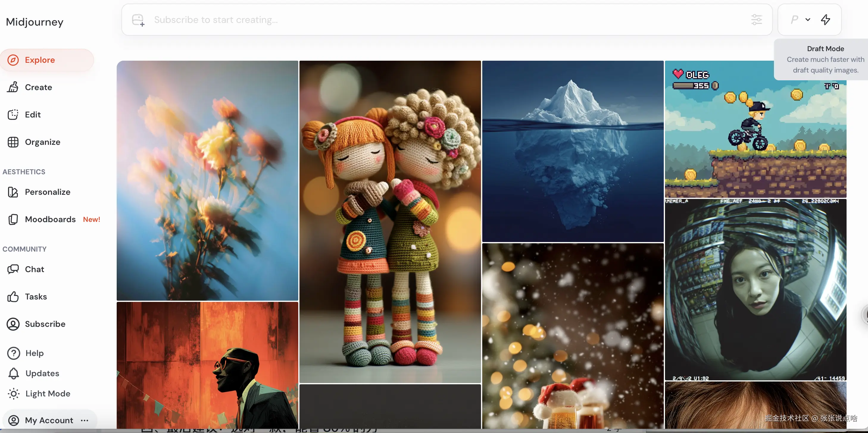Image resolution: width=868 pixels, height=433 pixels.
Task: Open Personalize under Aesthetics
Action: pos(47,192)
